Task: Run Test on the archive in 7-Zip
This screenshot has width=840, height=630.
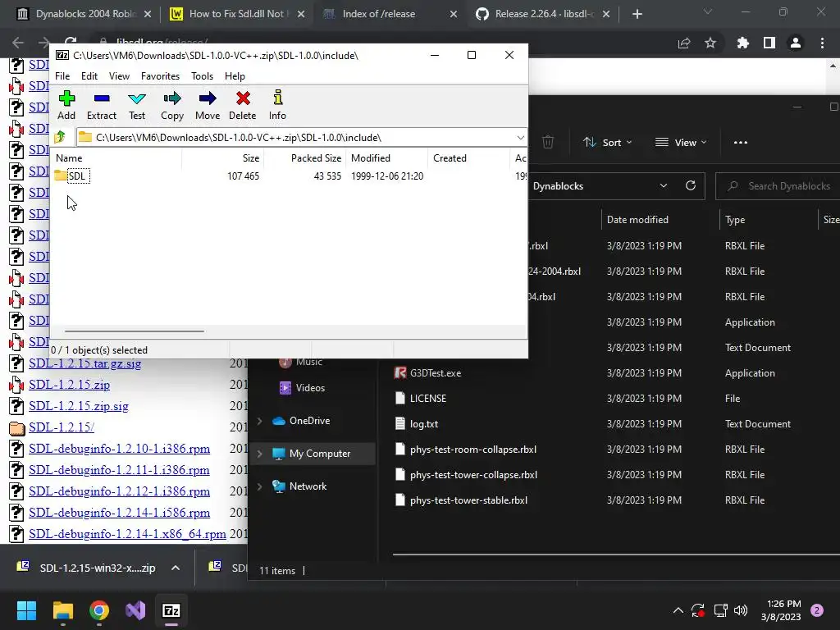Action: pyautogui.click(x=137, y=105)
